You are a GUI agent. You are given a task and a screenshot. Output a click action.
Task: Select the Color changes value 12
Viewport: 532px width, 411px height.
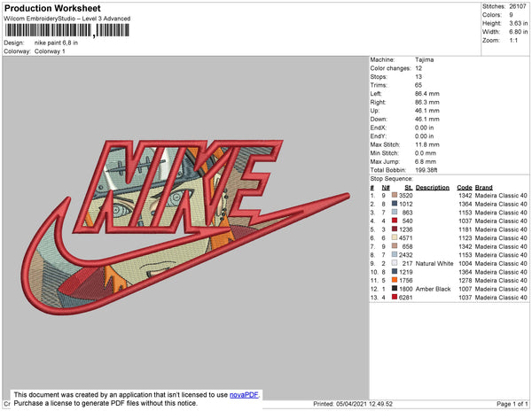click(x=419, y=68)
